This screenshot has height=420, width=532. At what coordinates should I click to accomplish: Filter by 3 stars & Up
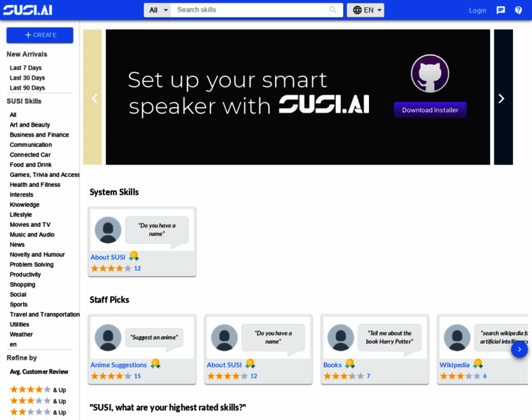click(38, 401)
